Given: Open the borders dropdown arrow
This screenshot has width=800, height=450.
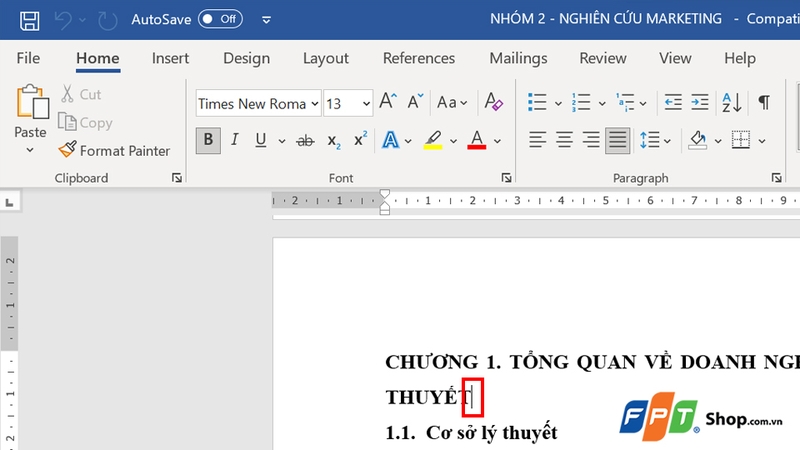Looking at the screenshot, I should pos(762,141).
